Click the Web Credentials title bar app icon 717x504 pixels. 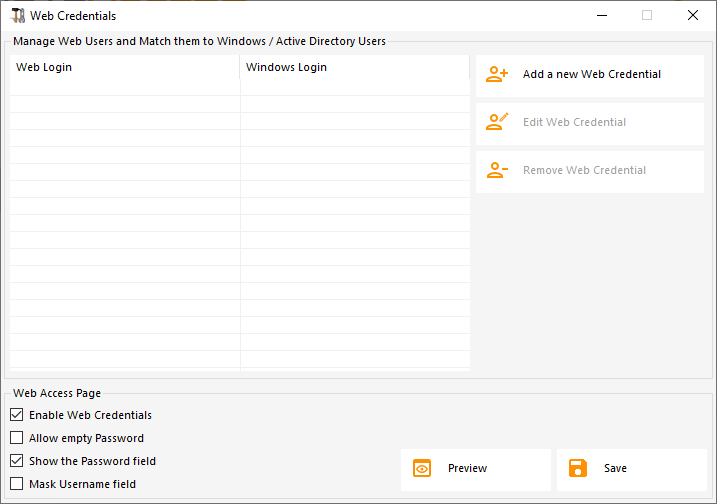click(17, 16)
